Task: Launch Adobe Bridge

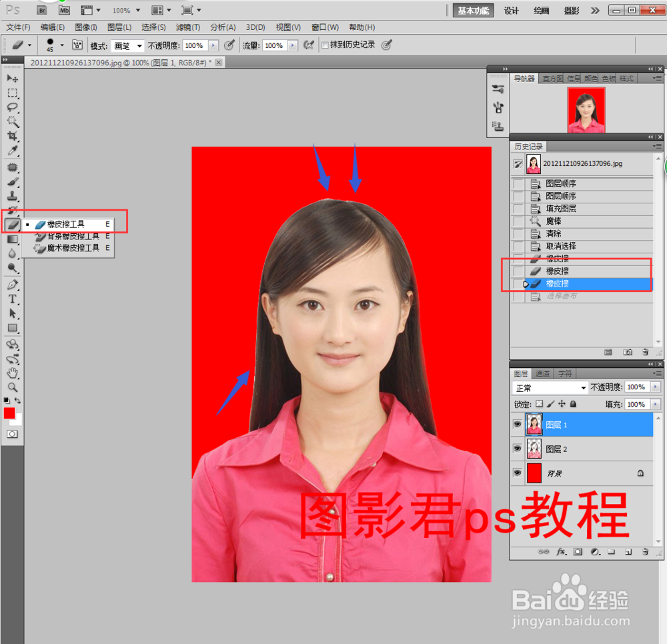Action: click(x=41, y=10)
